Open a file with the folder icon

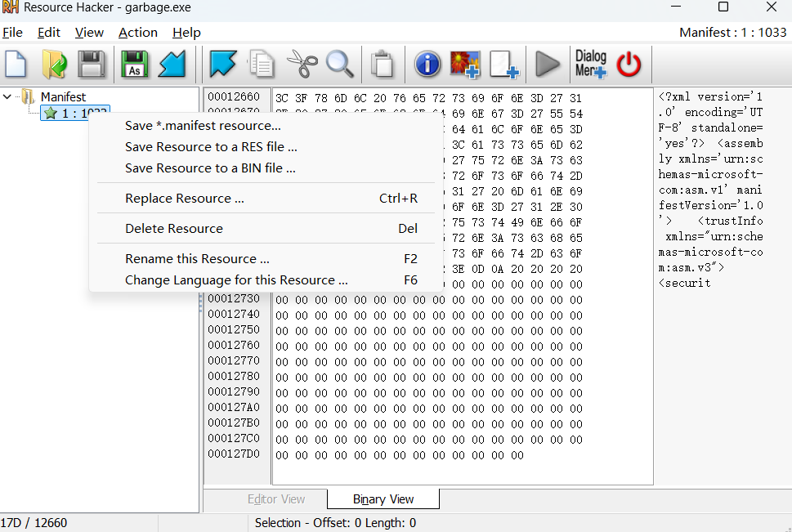pyautogui.click(x=54, y=65)
